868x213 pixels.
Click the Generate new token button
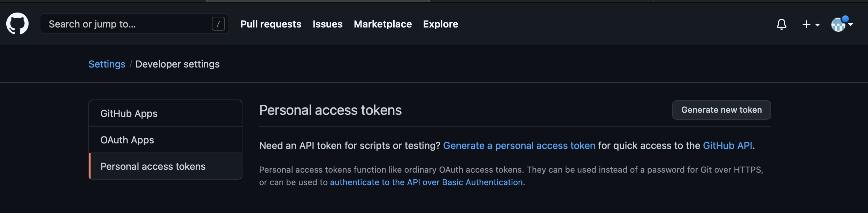pos(721,110)
